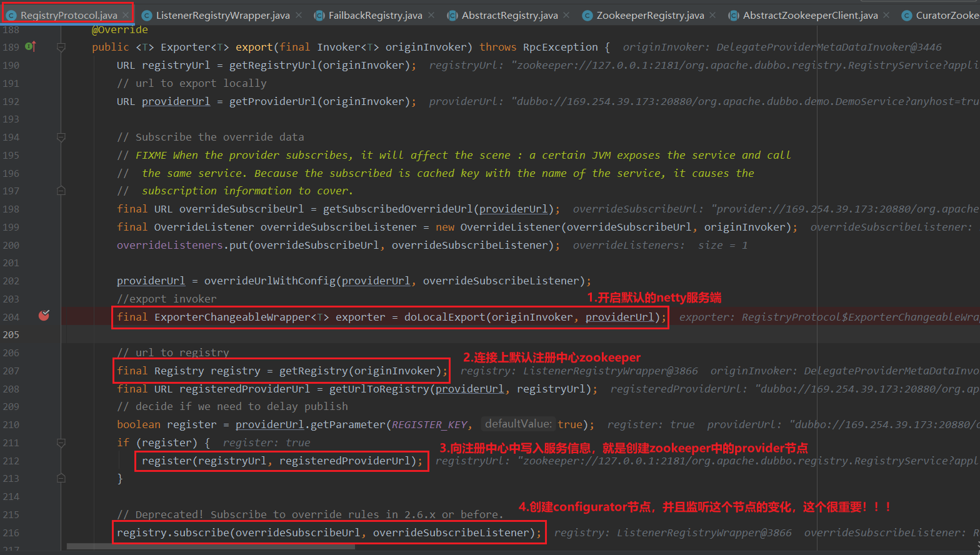Fold the if (register) block on line 211
Viewport: 980px width, 555px height.
[61, 442]
